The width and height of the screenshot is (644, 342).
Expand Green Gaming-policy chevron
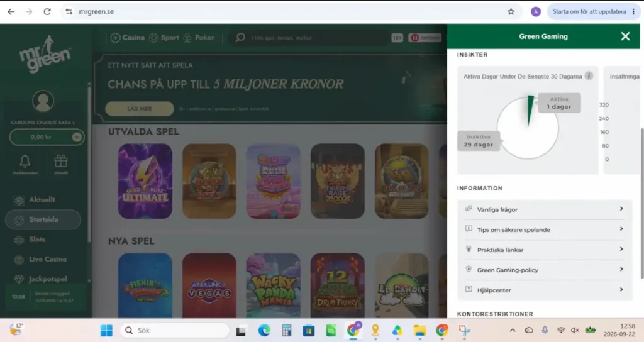click(621, 269)
